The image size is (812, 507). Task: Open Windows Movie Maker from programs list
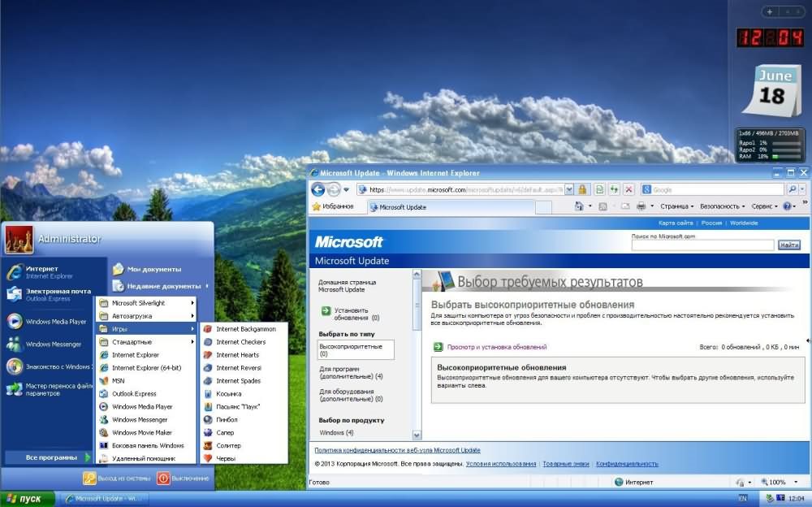click(x=142, y=432)
